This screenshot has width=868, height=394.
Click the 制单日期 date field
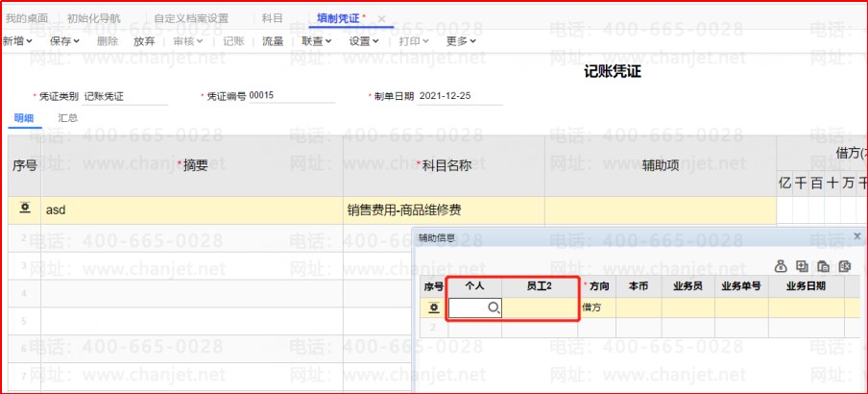coord(459,96)
